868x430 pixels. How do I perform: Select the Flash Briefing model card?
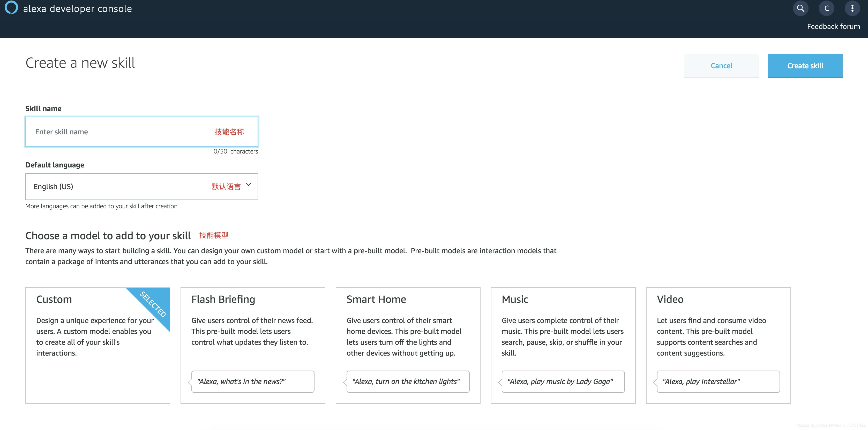pos(253,345)
